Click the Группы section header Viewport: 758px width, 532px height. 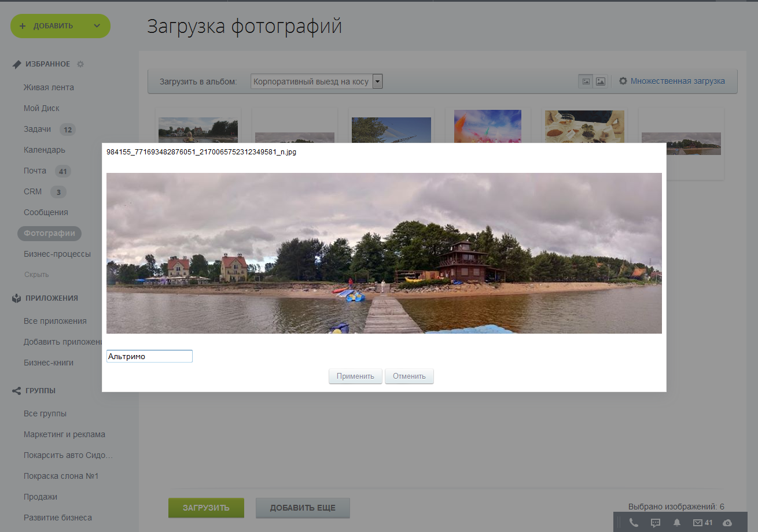(x=41, y=391)
